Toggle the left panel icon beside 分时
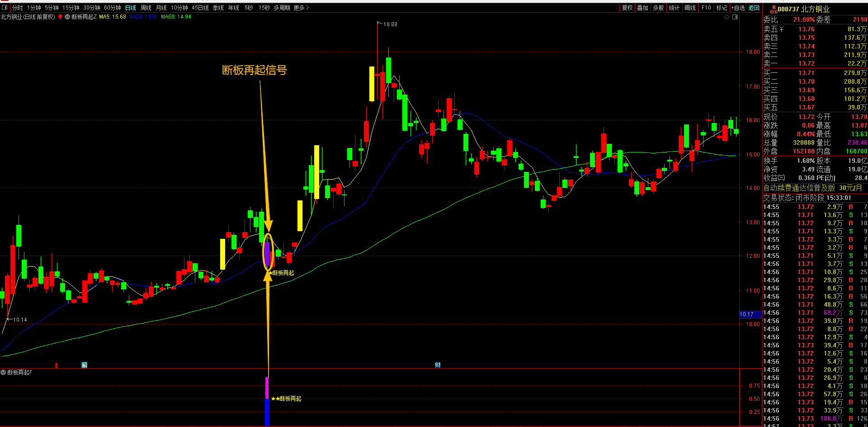The image size is (868, 427). click(5, 8)
